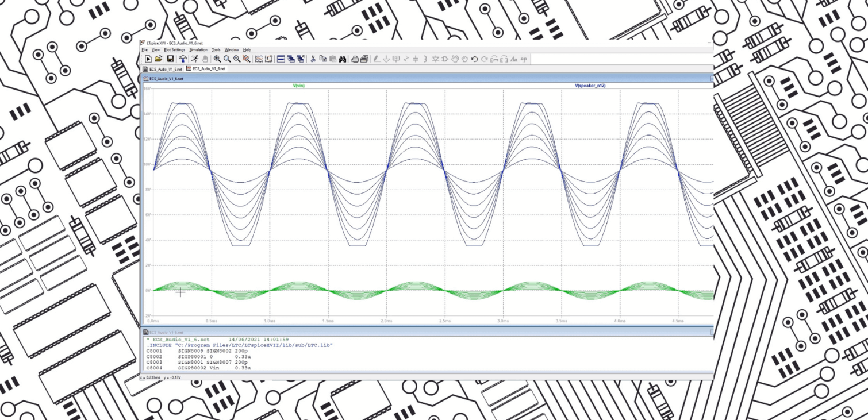
Task: Open the Control Panel hammer icon
Action: 183,59
